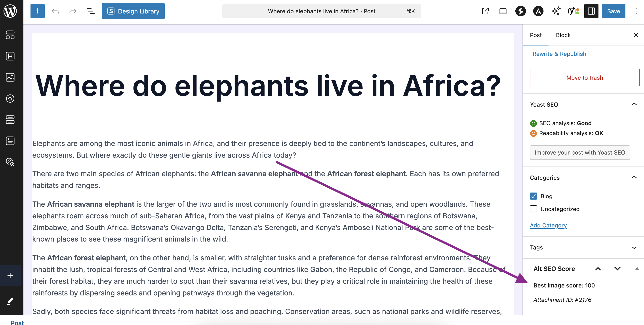644x325 pixels.
Task: Collapse the Yoast SEO panel
Action: coord(634,104)
